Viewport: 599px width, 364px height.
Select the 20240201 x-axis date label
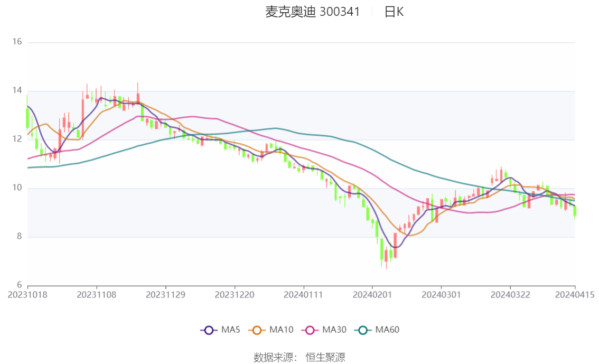372,295
